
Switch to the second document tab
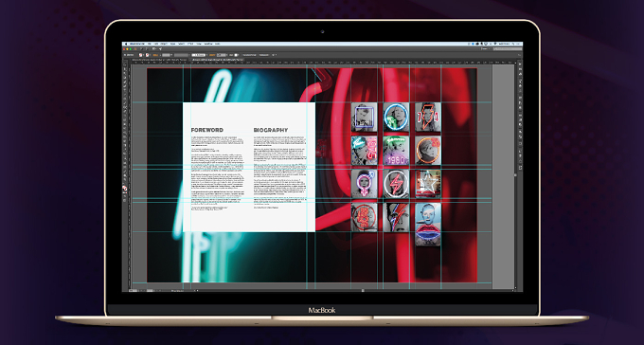click(x=217, y=60)
